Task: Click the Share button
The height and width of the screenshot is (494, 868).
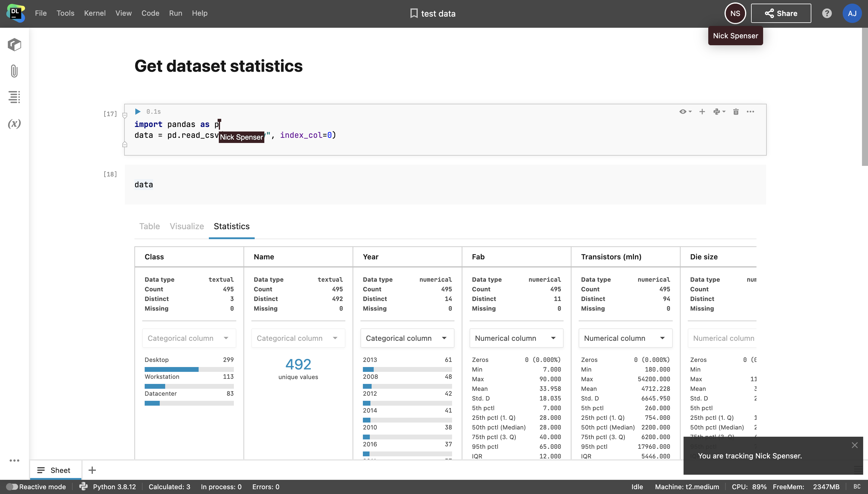Action: coord(781,13)
